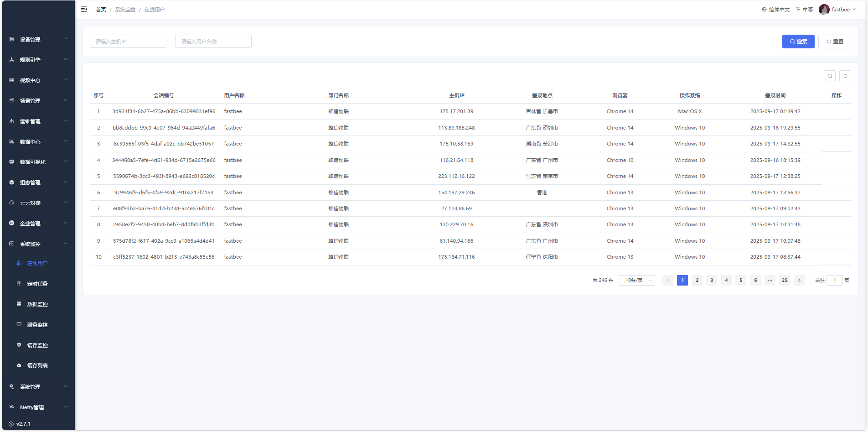Click the fastbee user avatar
Image resolution: width=868 pixels, height=432 pixels.
(824, 10)
